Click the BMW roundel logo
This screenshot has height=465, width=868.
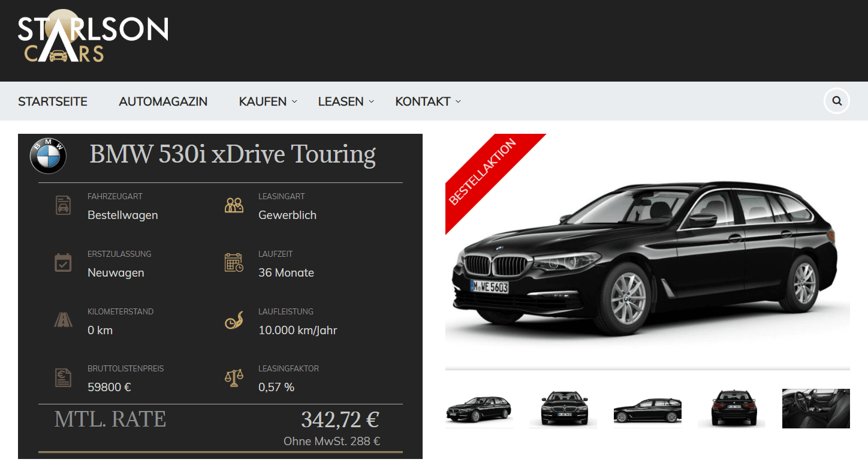tap(48, 155)
